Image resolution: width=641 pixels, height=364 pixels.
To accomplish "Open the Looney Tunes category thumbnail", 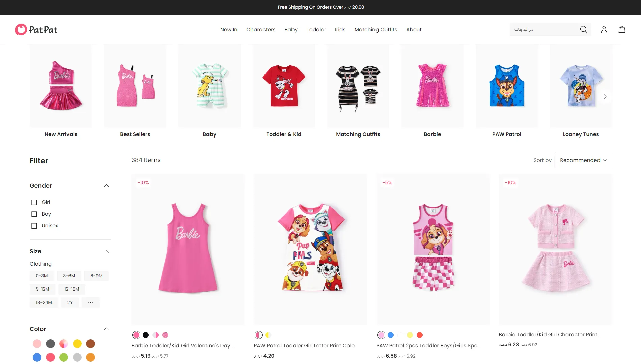I will [581, 86].
